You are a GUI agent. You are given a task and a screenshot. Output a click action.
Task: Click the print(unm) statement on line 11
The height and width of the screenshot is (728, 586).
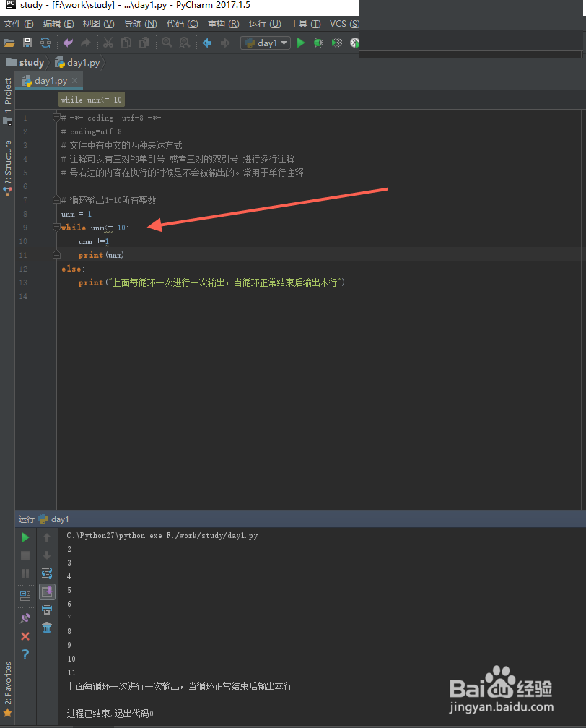101,255
